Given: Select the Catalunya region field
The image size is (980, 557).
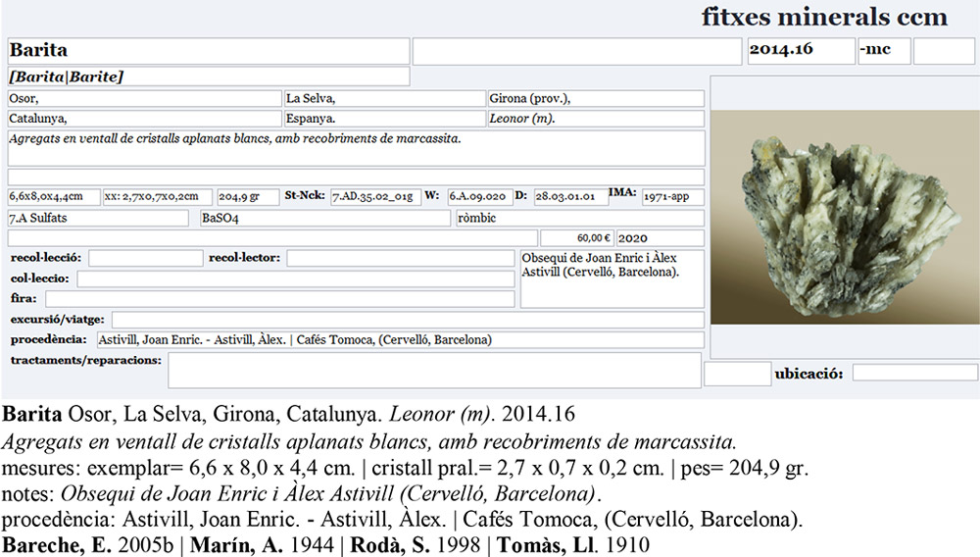Looking at the screenshot, I should [144, 119].
